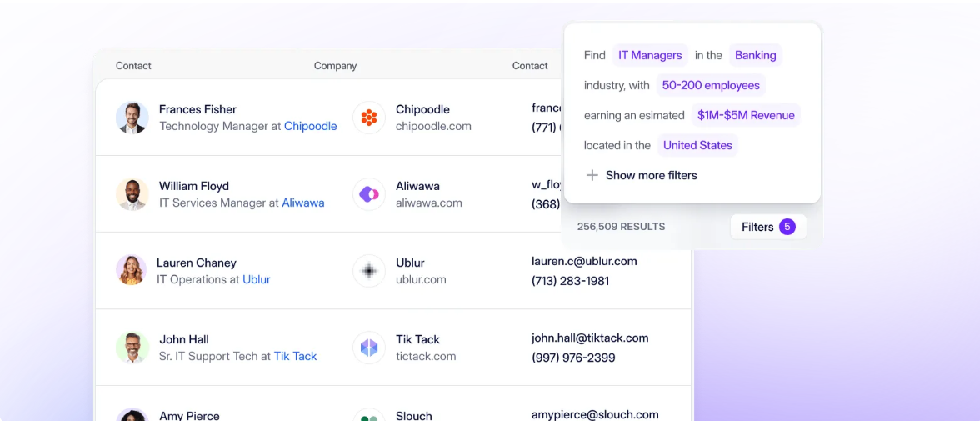Click company name Ublur in Company column
The image size is (980, 421).
[410, 263]
